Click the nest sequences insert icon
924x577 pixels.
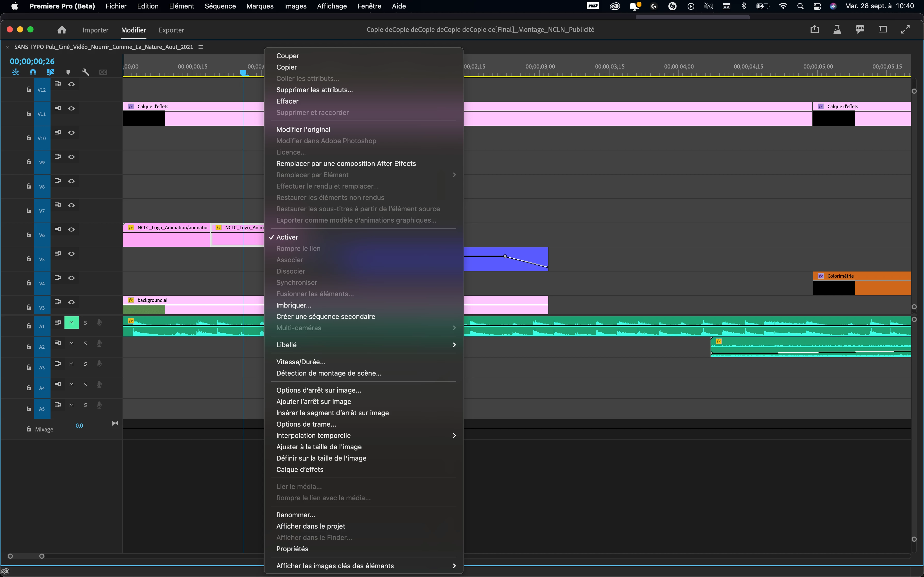[x=15, y=72]
